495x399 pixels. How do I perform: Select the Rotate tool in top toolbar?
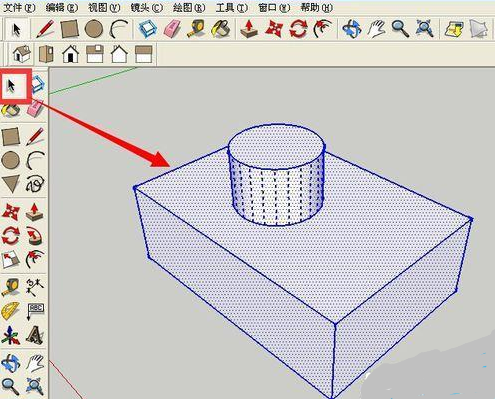coord(298,29)
